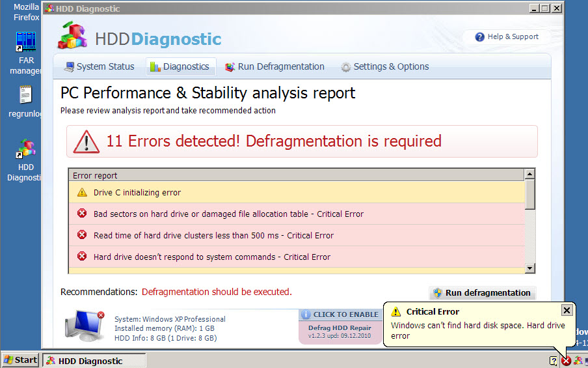Viewport: 588px width, 368px height.
Task: Open the Run Defragmentation tab
Action: click(x=274, y=67)
